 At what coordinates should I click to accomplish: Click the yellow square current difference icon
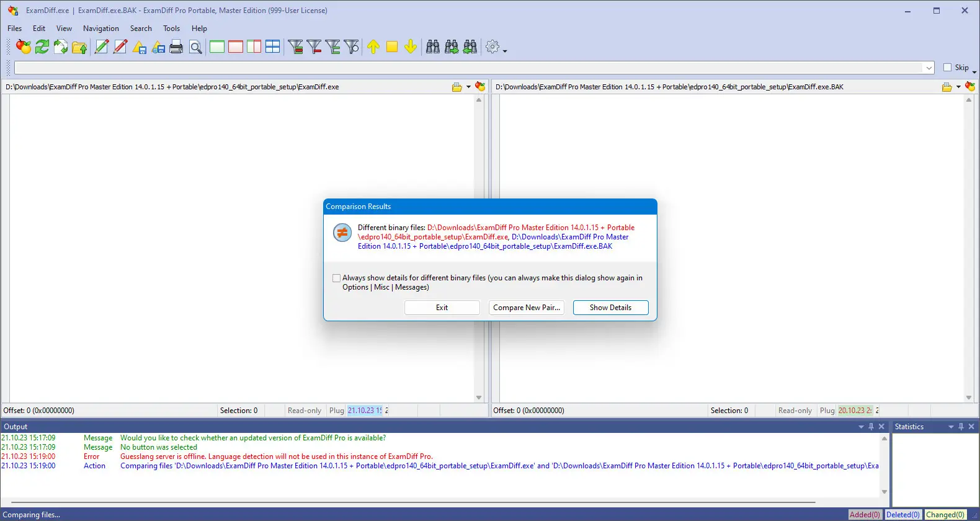tap(392, 47)
